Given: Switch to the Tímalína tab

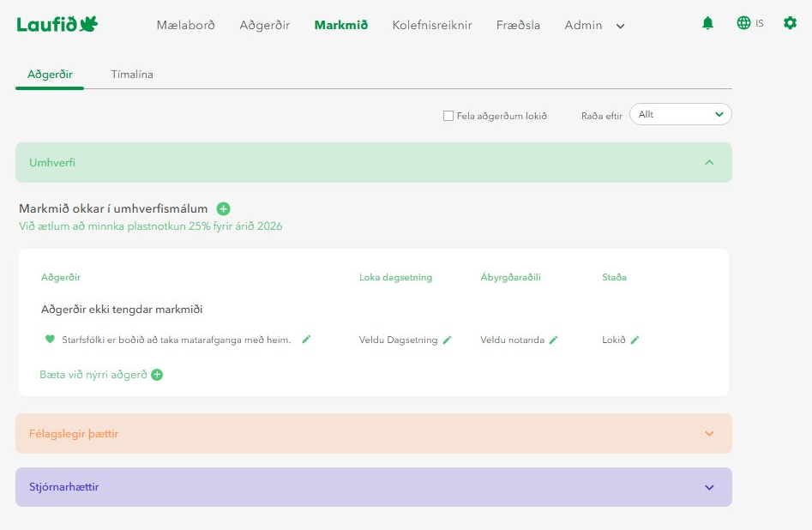Looking at the screenshot, I should 132,75.
